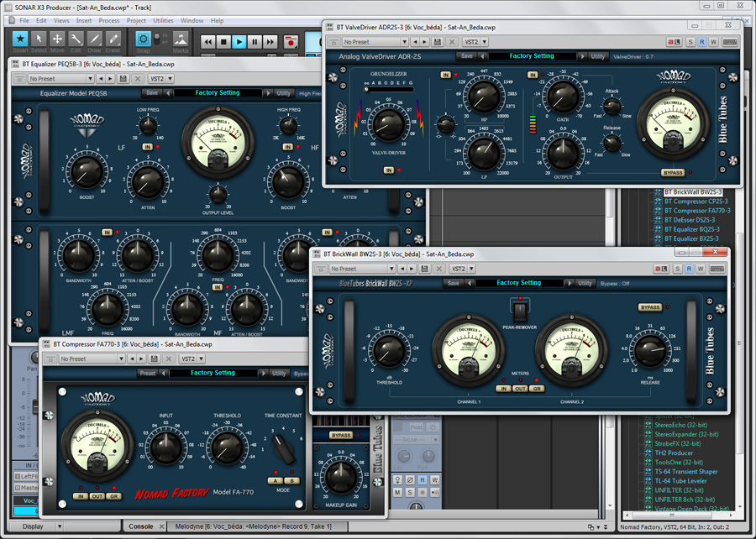Viewport: 756px width, 539px height.
Task: Choose the Draw tool
Action: click(x=94, y=40)
